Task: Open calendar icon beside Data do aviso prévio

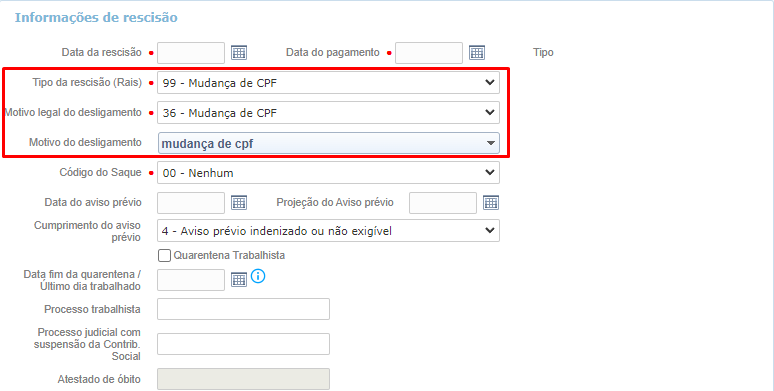Action: 239,202
